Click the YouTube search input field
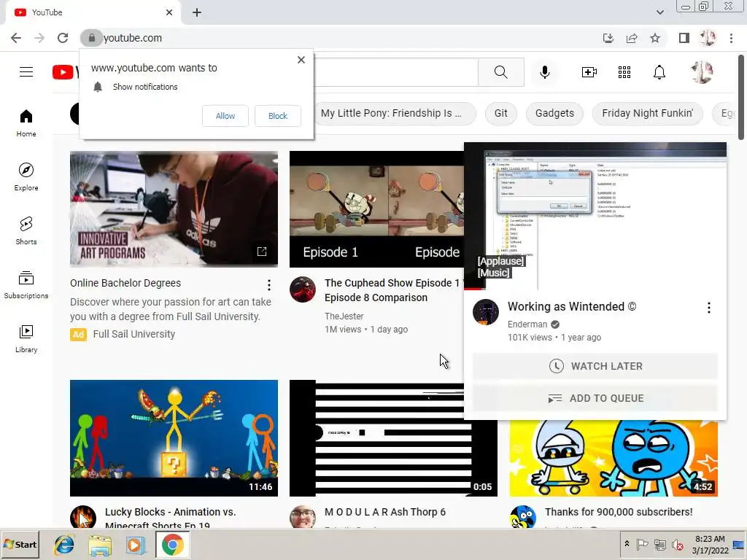Image resolution: width=747 pixels, height=560 pixels. click(395, 72)
